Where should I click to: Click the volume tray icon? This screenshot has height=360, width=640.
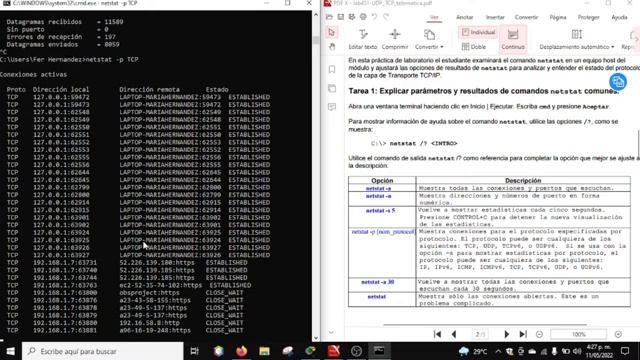[577, 351]
